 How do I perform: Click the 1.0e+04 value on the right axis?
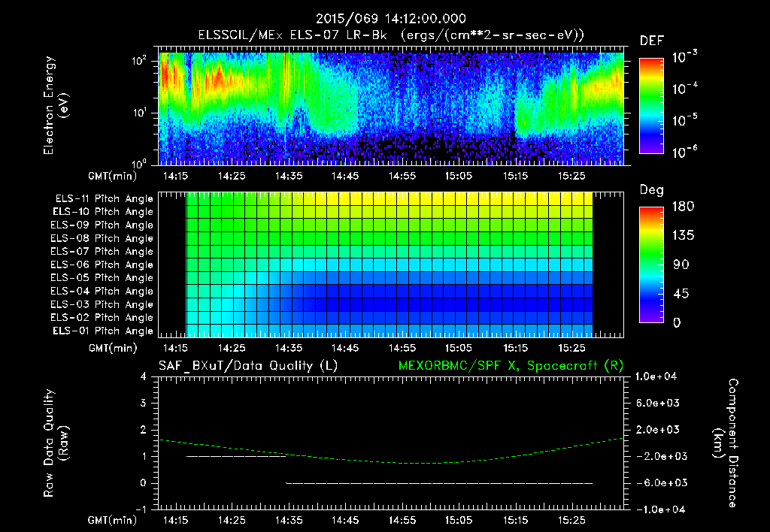pos(656,376)
